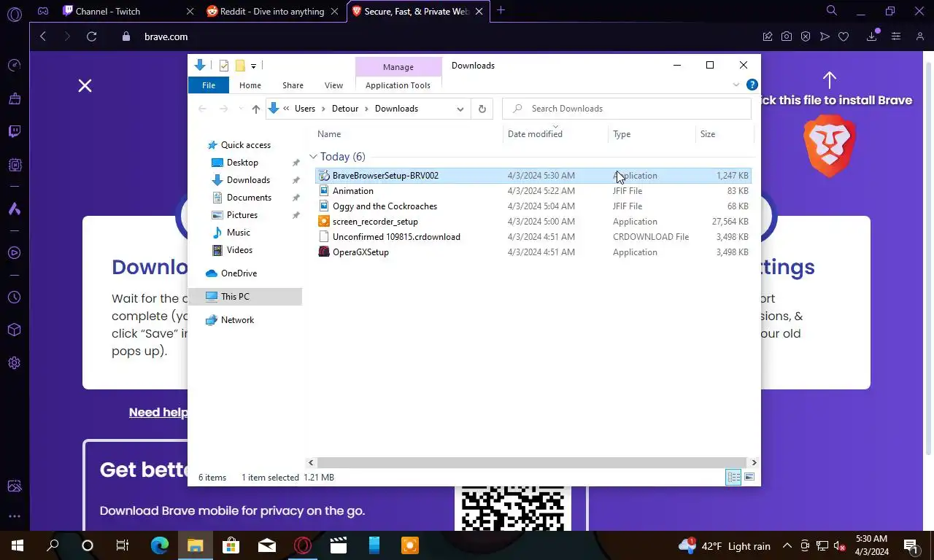934x560 pixels.
Task: Go back in Opera browser navigation
Action: [43, 36]
